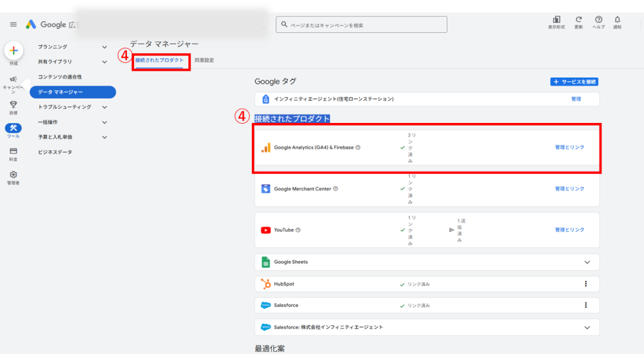Click the plus Create button
Screen dimensions: 644x354
(14, 50)
